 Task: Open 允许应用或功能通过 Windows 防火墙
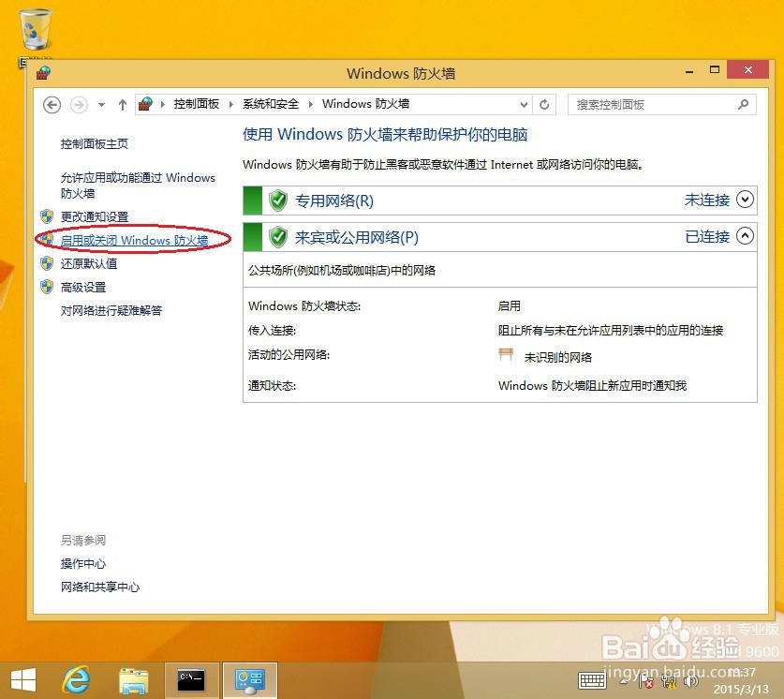click(x=138, y=186)
